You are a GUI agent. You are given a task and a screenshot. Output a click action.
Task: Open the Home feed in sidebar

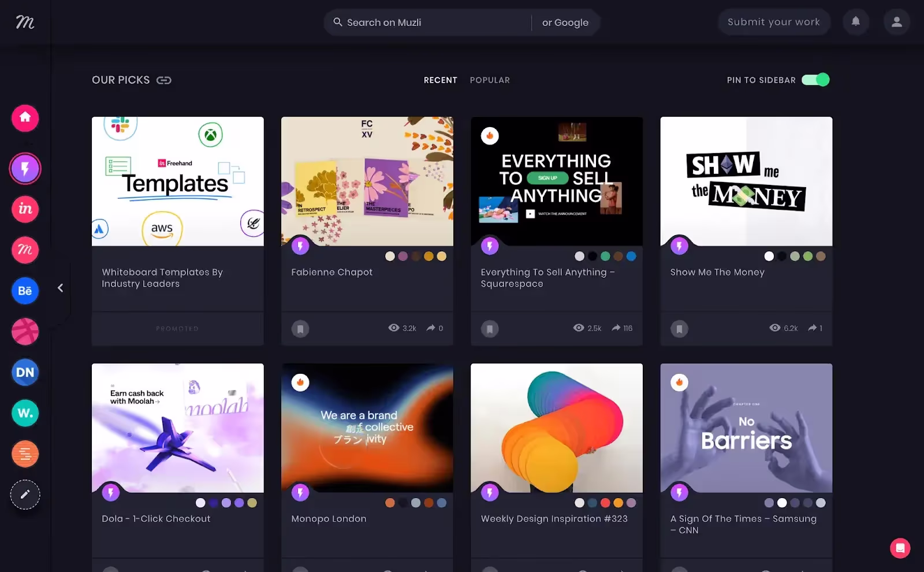click(25, 118)
